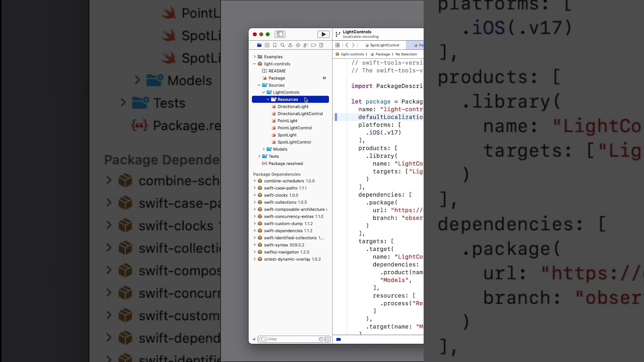This screenshot has height=362, width=644.
Task: Expand the Examples folder
Action: click(x=255, y=57)
